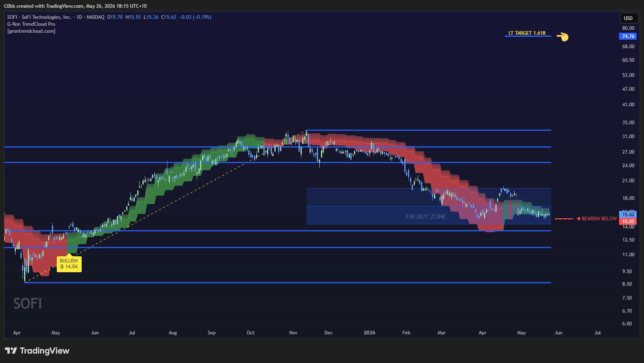Click the Feb label on time axis

pos(406,333)
